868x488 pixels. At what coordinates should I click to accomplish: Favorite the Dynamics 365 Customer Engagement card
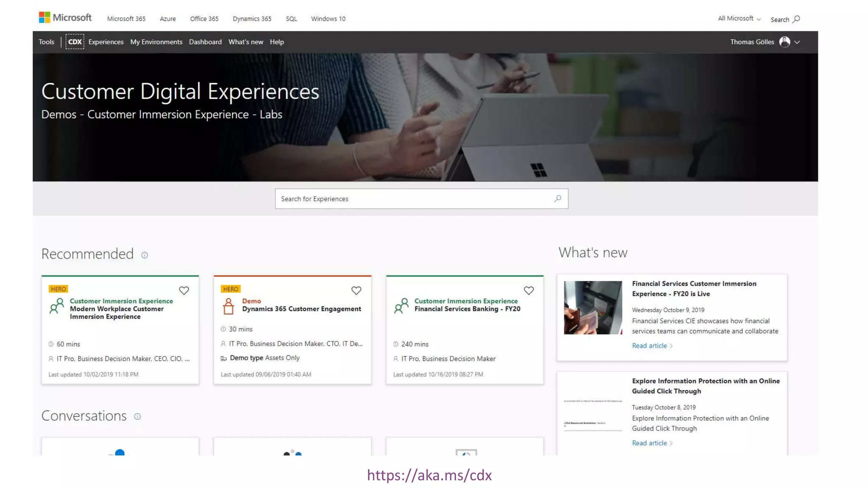click(356, 291)
